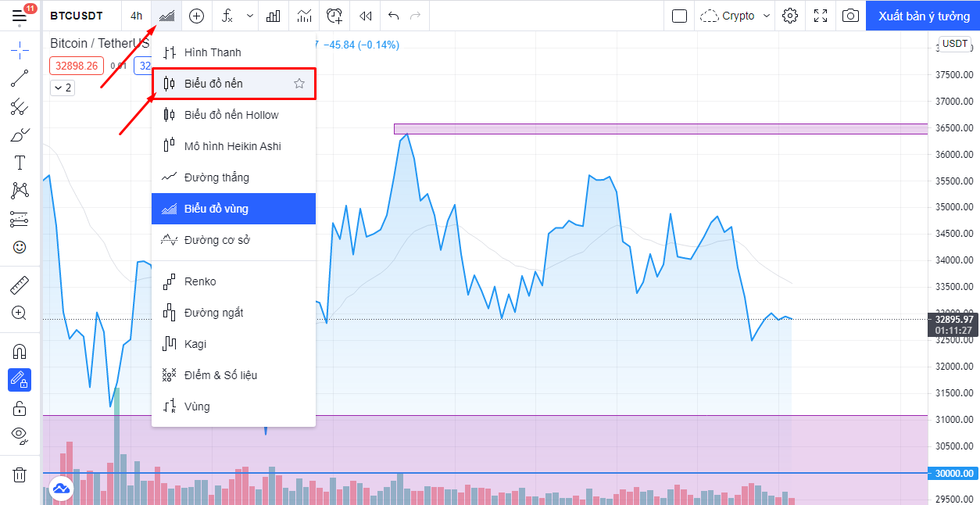This screenshot has height=505, width=980.
Task: Toggle hide all drawings eye icon
Action: click(x=20, y=435)
